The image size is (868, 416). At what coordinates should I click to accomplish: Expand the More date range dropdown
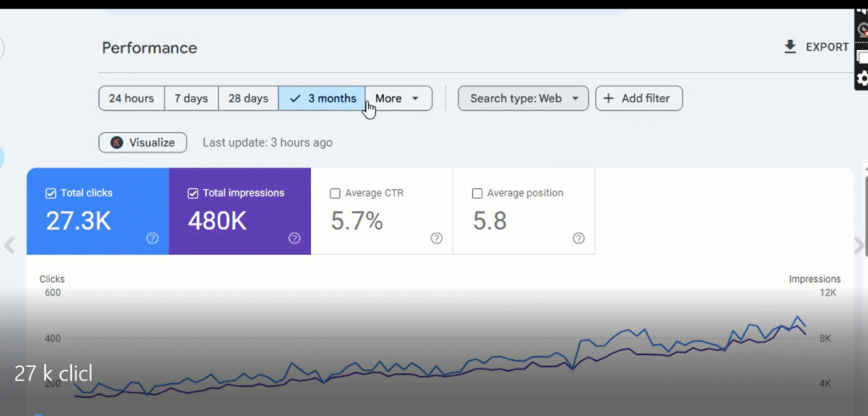398,98
